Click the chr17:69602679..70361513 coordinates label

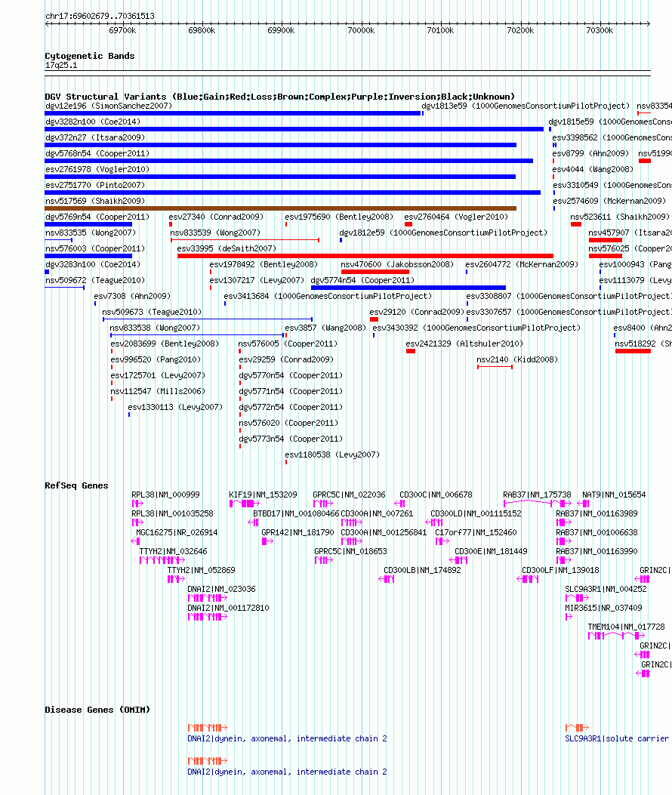tap(100, 16)
